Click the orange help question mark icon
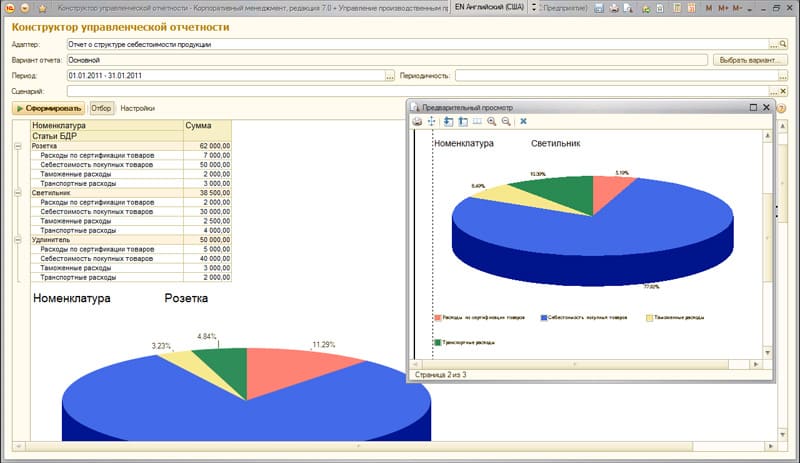 point(781,108)
